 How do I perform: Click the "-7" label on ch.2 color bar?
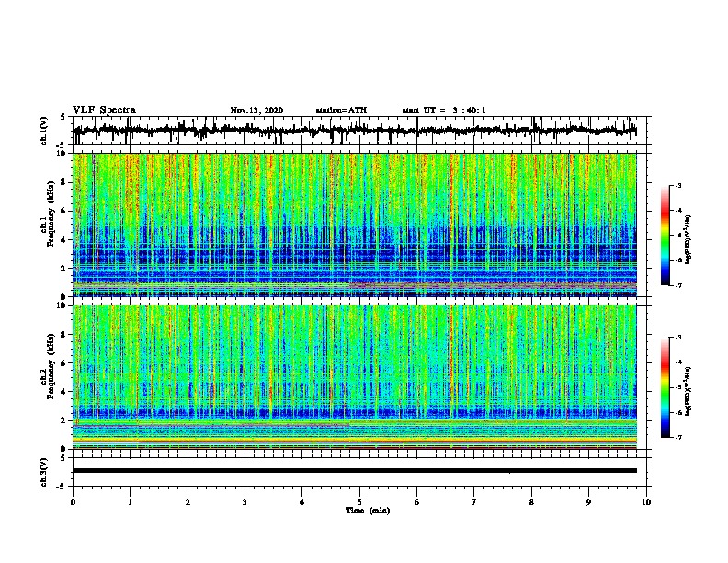(x=678, y=438)
